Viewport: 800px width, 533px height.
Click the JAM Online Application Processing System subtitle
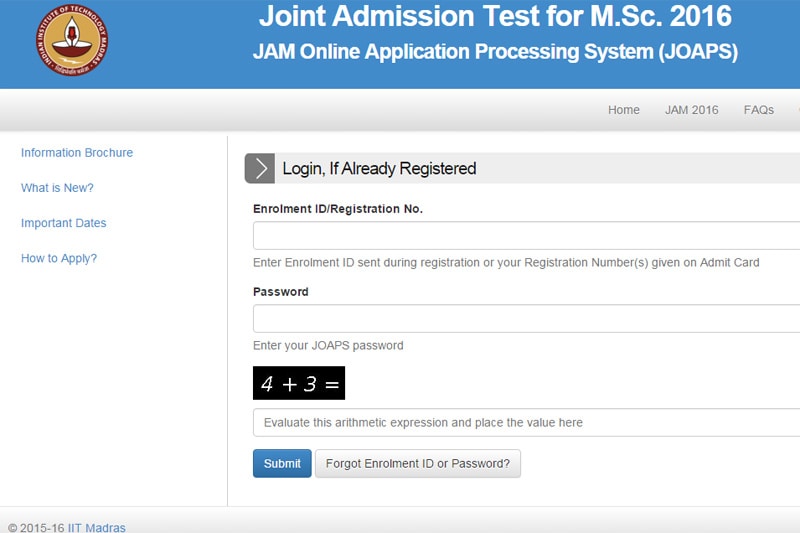pyautogui.click(x=495, y=52)
